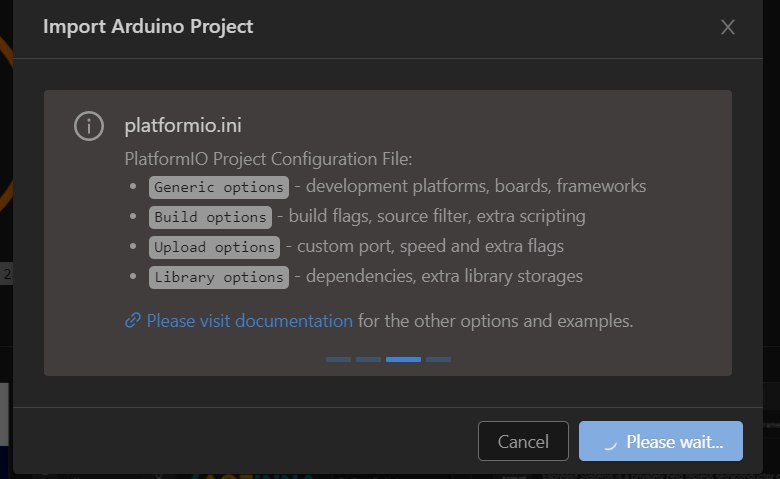Click the Upload options tag

click(215, 247)
